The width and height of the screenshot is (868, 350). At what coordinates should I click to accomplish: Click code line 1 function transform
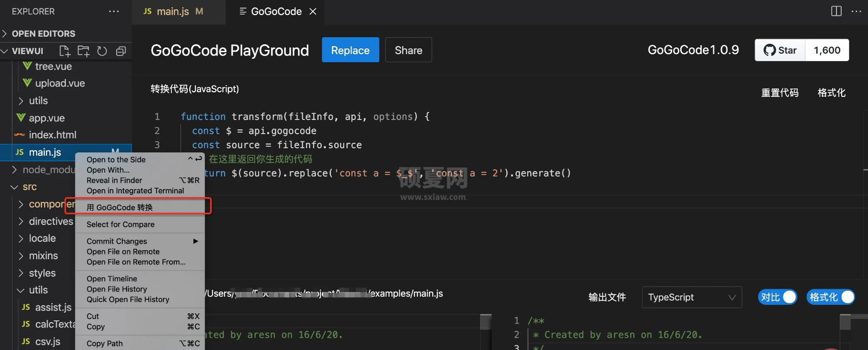point(305,117)
